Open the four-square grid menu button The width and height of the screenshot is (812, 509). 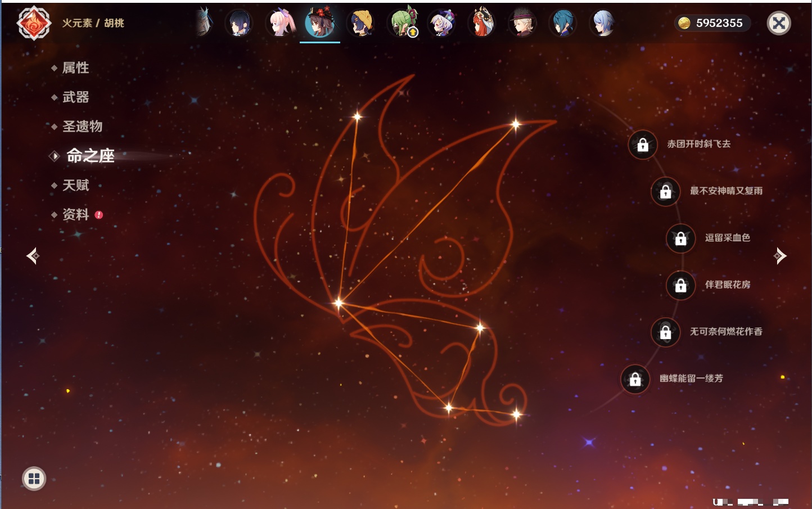[x=34, y=479]
